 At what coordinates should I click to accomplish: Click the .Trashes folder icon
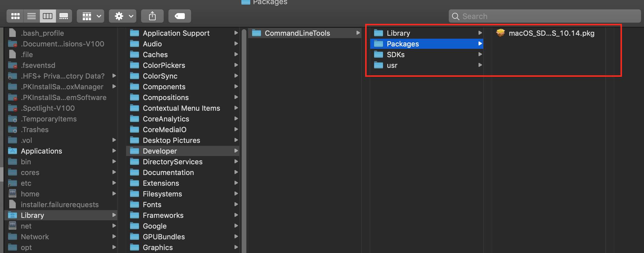click(x=12, y=129)
